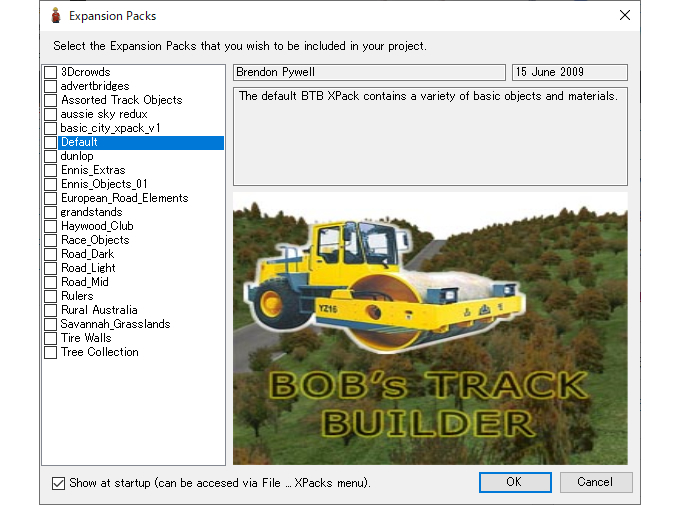Select the Savannah_Grasslands entry
This screenshot has height=505, width=680.
(x=115, y=324)
